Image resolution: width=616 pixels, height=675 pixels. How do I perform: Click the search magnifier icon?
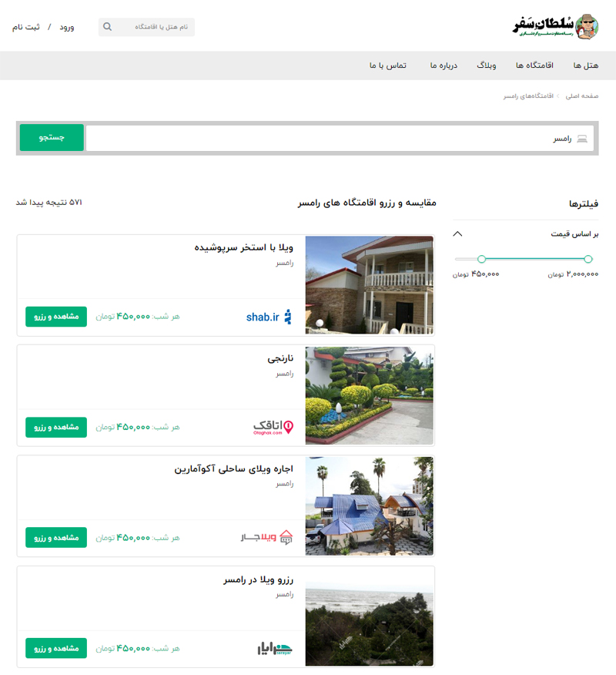tap(107, 26)
